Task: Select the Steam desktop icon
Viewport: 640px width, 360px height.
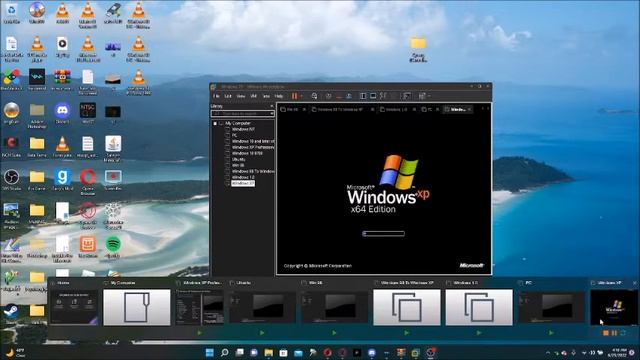Action: coord(11,313)
